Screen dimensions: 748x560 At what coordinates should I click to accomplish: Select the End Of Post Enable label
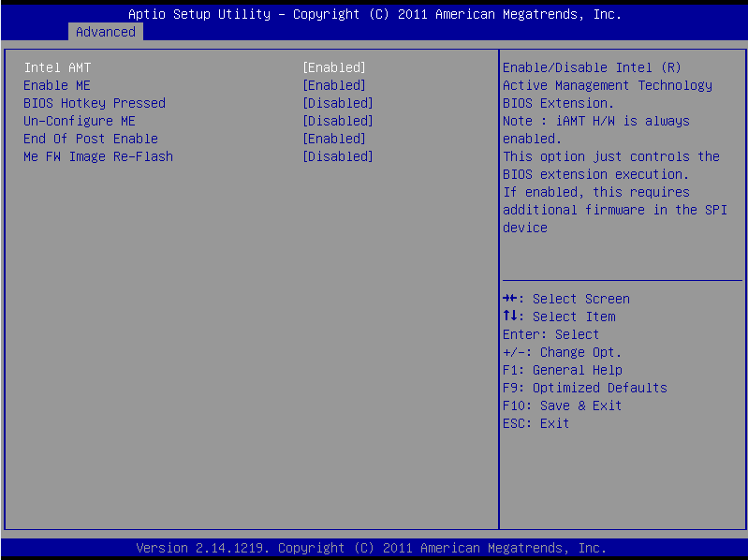91,139
